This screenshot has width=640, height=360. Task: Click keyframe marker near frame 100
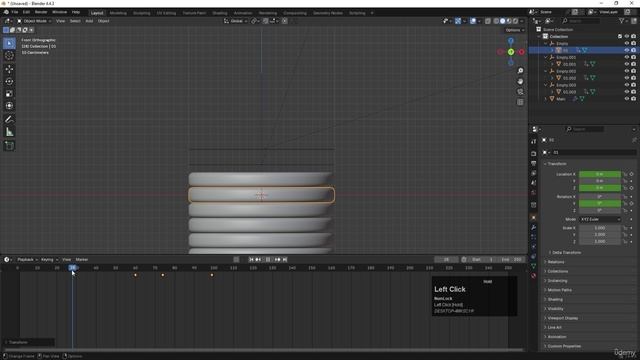pyautogui.click(x=212, y=275)
